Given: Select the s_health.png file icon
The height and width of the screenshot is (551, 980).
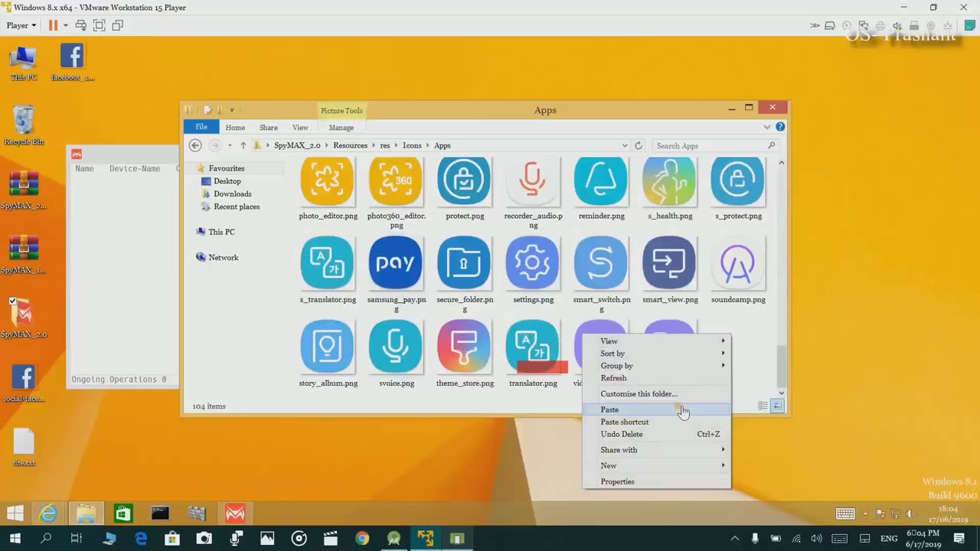Looking at the screenshot, I should coord(669,181).
